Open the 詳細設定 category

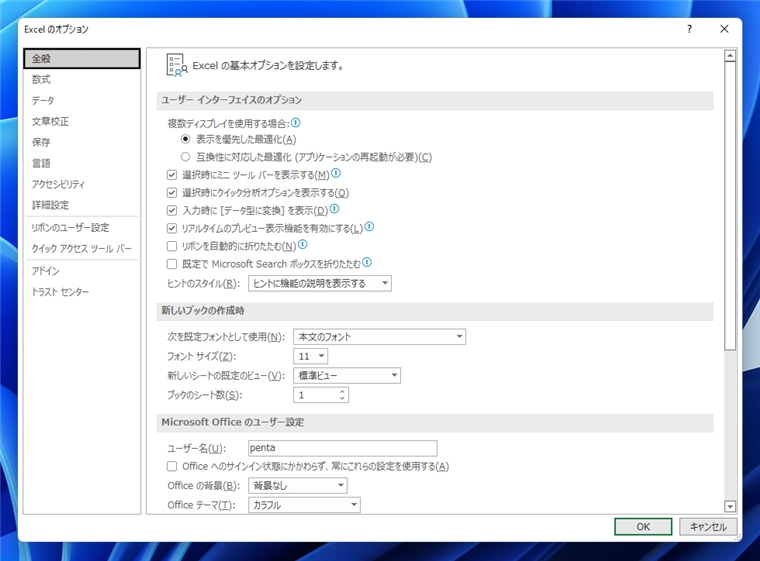pyautogui.click(x=82, y=205)
